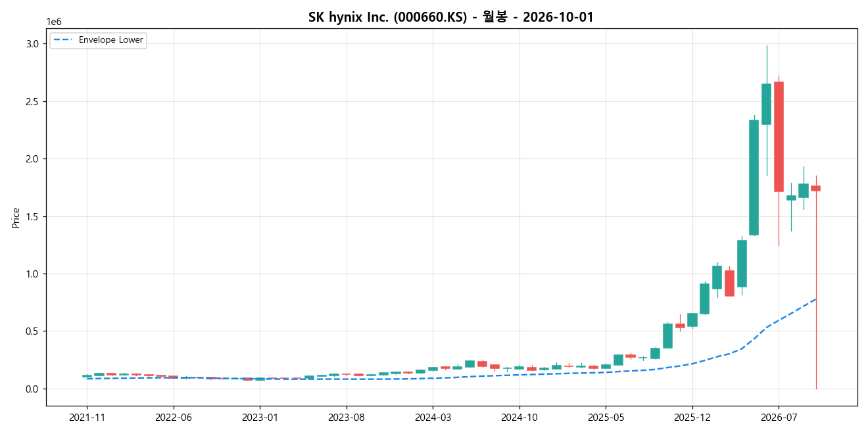Click the 2026-07 x-axis date label
The height and width of the screenshot is (434, 868).
[x=779, y=417]
